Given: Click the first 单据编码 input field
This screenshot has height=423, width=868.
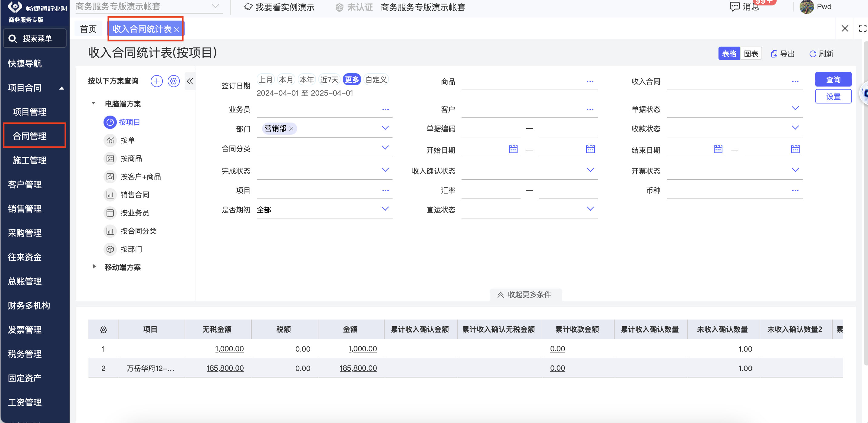Looking at the screenshot, I should click(491, 129).
